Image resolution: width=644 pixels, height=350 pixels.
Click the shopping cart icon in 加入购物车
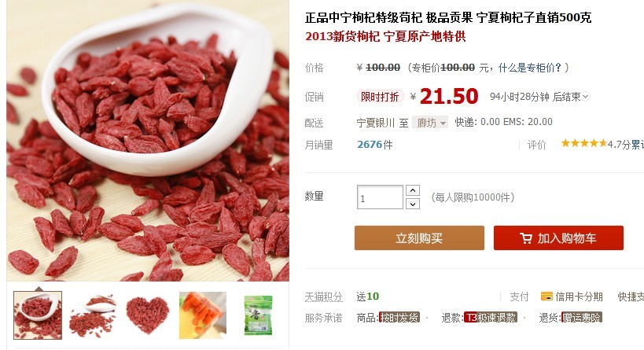[526, 238]
